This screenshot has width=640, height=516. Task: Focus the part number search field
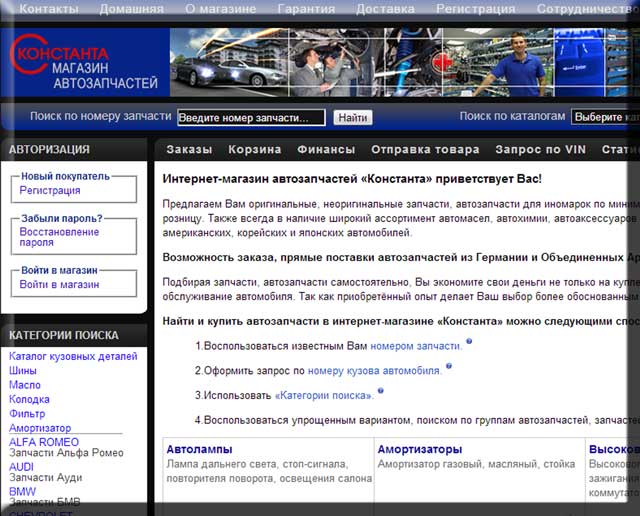(x=252, y=117)
